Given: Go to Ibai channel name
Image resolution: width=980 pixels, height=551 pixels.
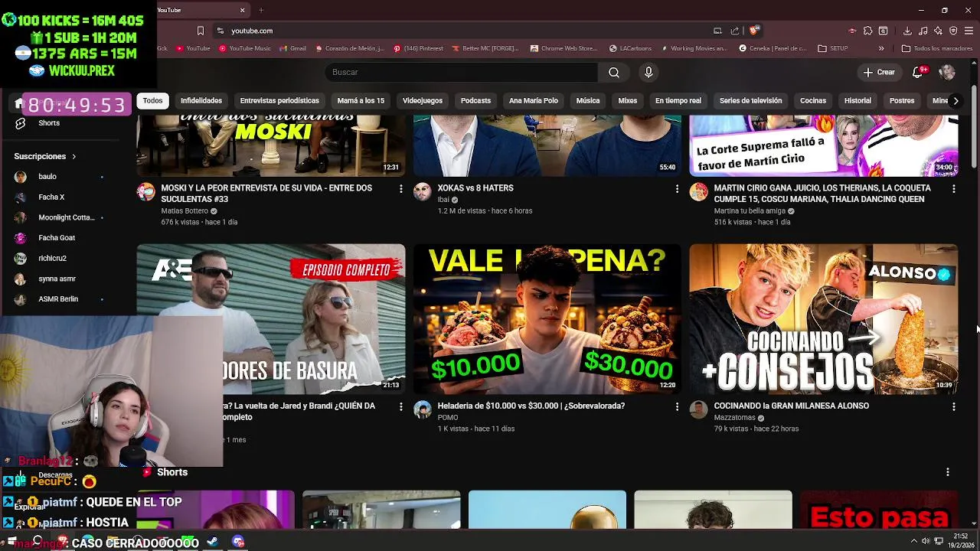Looking at the screenshot, I should [x=443, y=200].
